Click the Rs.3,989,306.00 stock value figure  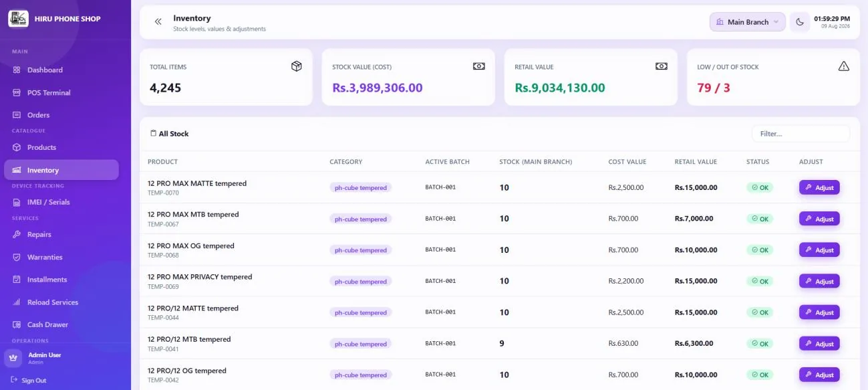(378, 88)
